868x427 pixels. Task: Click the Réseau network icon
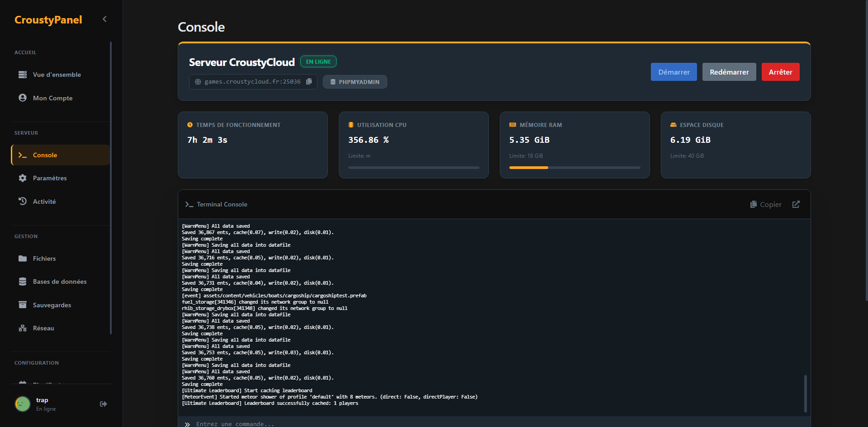tap(23, 328)
